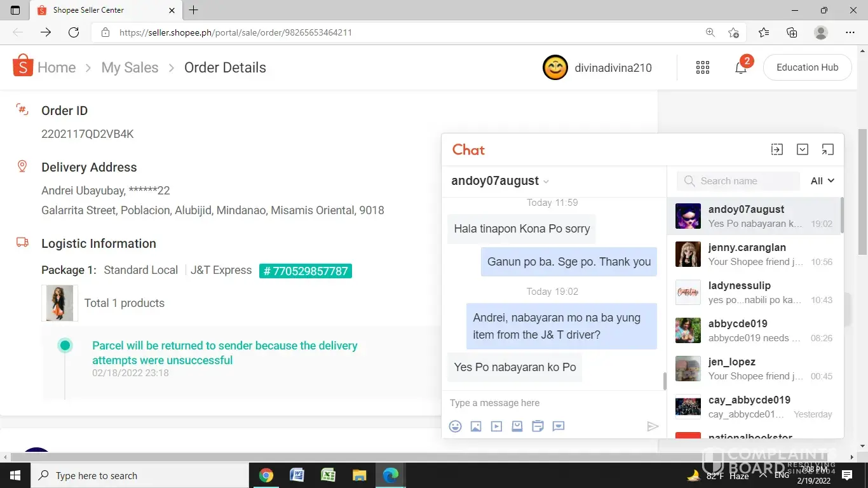Image resolution: width=868 pixels, height=488 pixels.
Task: Go forward with the browser forward arrow
Action: click(46, 32)
